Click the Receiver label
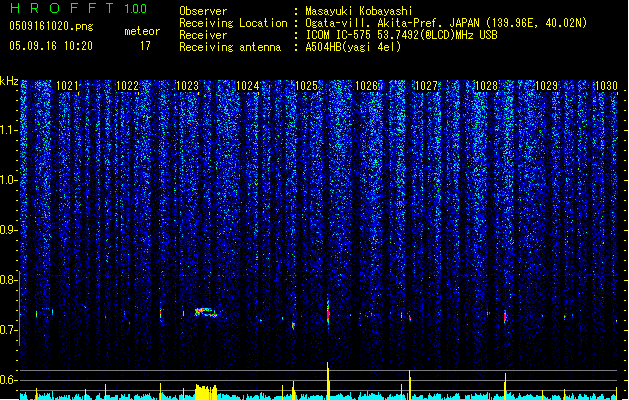The image size is (629, 400). tap(203, 35)
